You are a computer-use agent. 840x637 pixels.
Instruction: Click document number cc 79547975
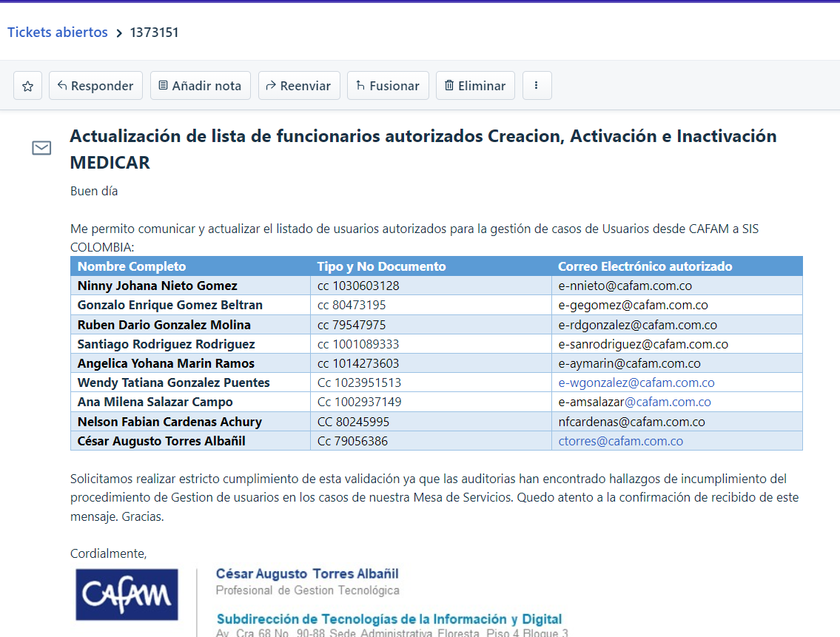352,325
